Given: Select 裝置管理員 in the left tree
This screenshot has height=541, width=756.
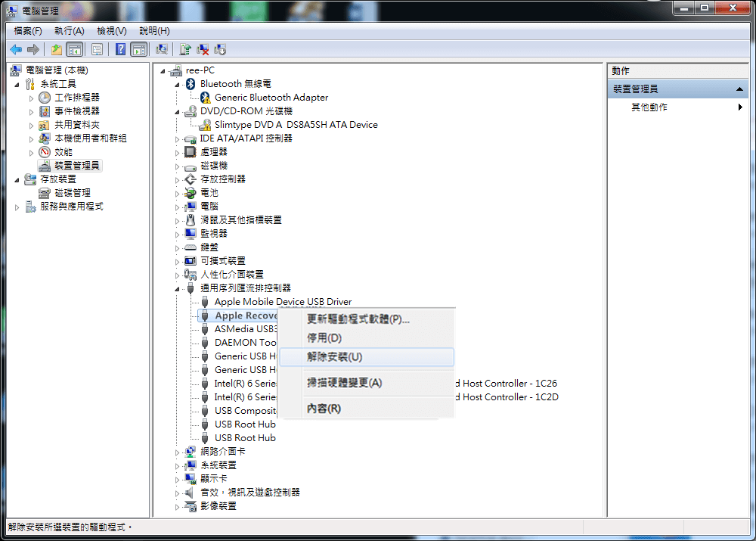Looking at the screenshot, I should point(79,165).
